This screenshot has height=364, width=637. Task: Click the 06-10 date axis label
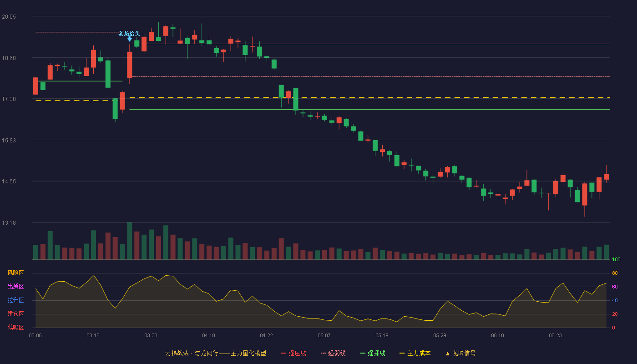497,335
